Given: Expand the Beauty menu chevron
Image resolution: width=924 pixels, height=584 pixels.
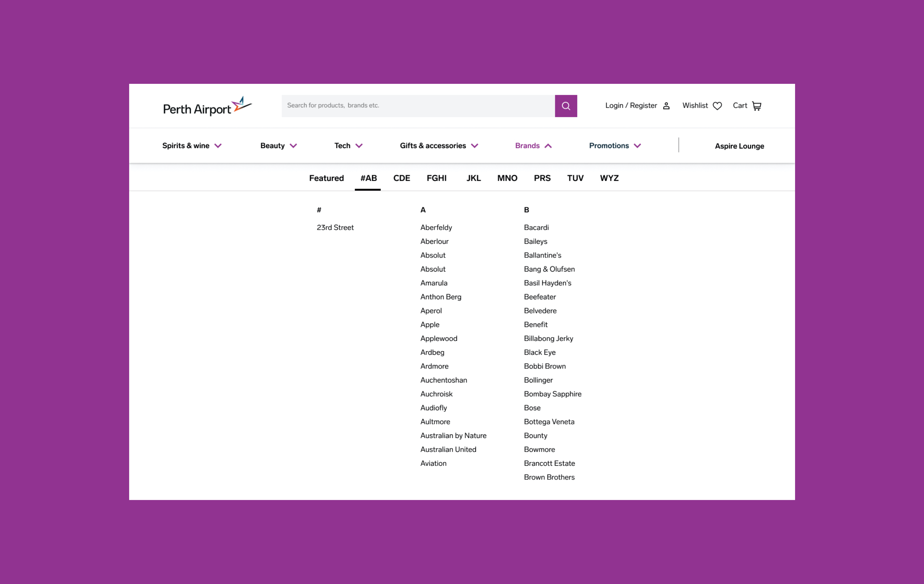Looking at the screenshot, I should (293, 146).
